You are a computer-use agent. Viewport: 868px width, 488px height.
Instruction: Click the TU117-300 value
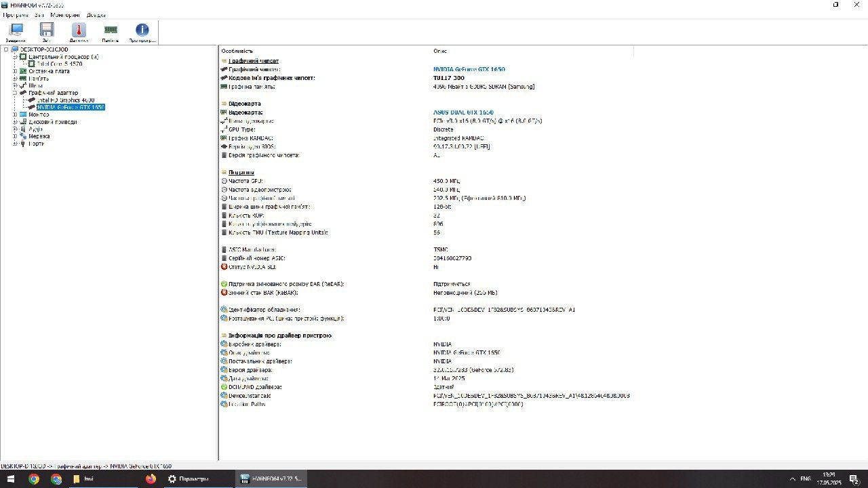449,78
